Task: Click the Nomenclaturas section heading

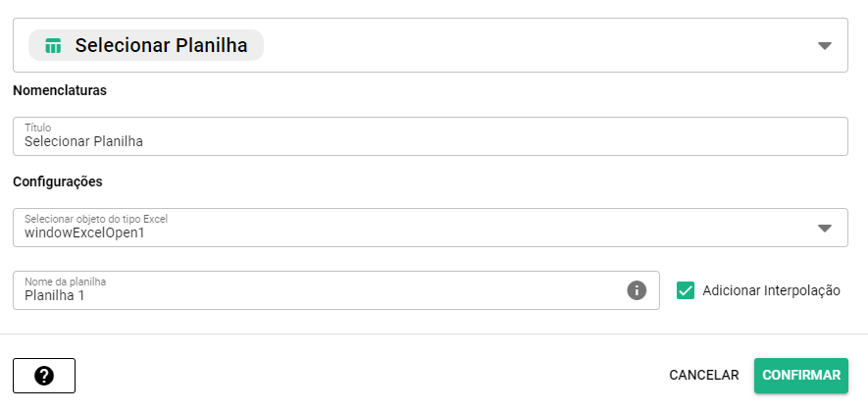Action: point(59,90)
